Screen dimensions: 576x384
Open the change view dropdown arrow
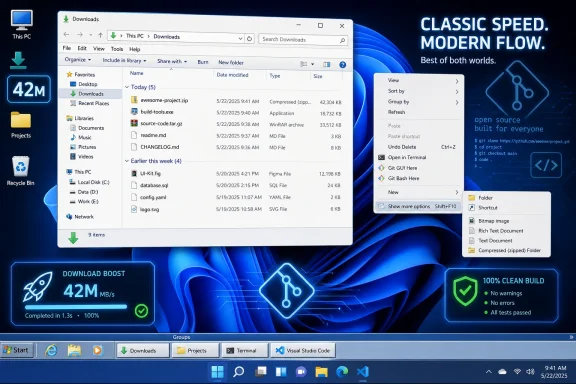point(313,64)
